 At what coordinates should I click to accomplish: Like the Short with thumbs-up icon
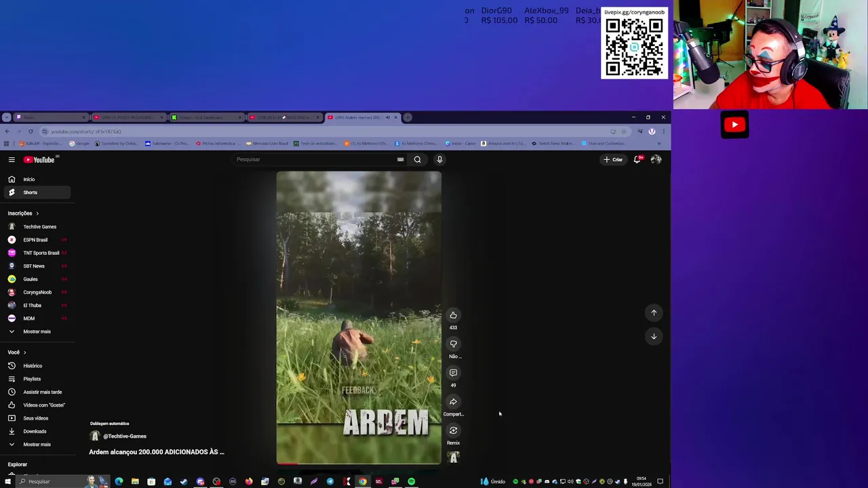(453, 315)
